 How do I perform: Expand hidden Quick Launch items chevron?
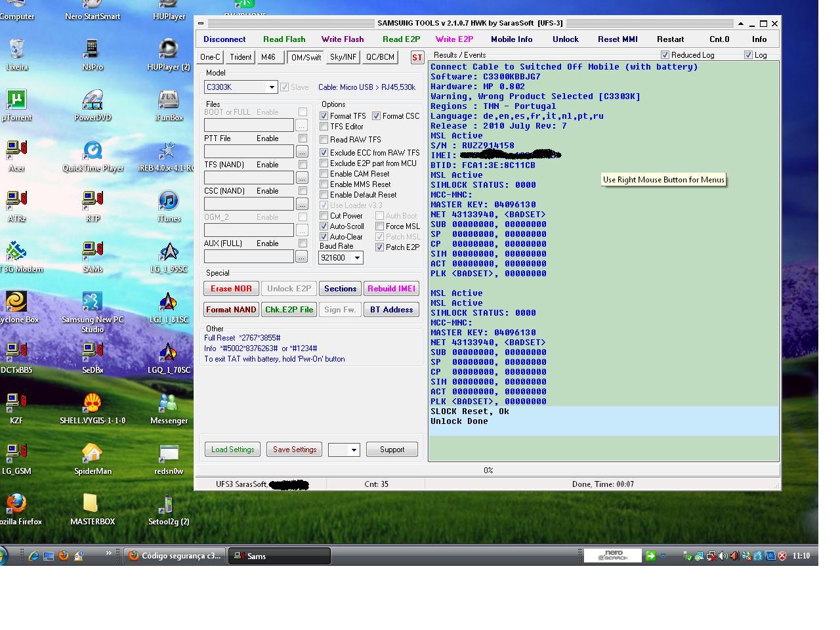pyautogui.click(x=108, y=554)
